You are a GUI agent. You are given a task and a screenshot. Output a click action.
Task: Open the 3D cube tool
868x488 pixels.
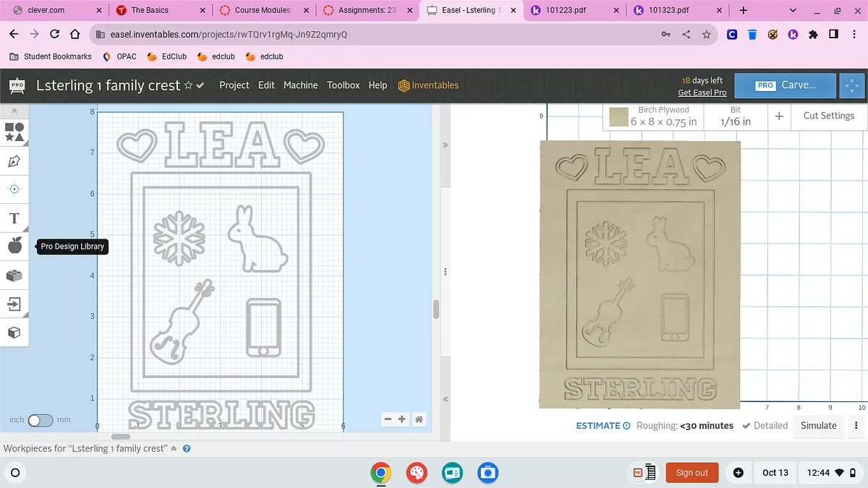point(14,333)
